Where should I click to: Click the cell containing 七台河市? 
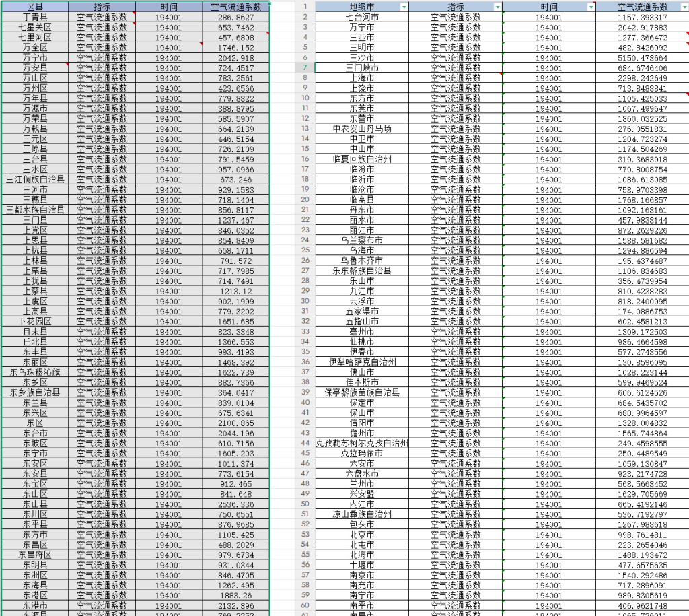coord(361,17)
